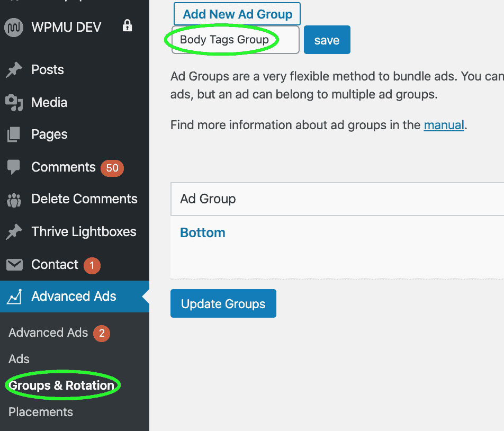Open the Placements submenu item
504x431 pixels.
point(41,412)
